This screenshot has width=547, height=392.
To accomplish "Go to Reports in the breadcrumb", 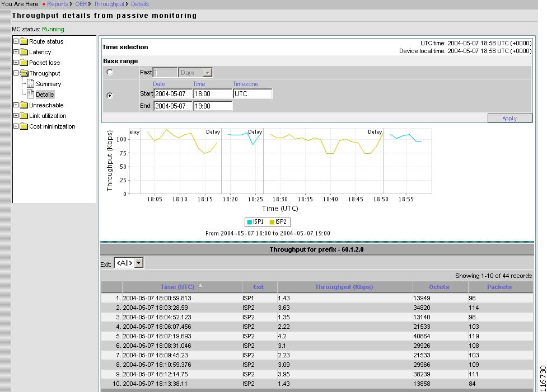I will click(58, 4).
